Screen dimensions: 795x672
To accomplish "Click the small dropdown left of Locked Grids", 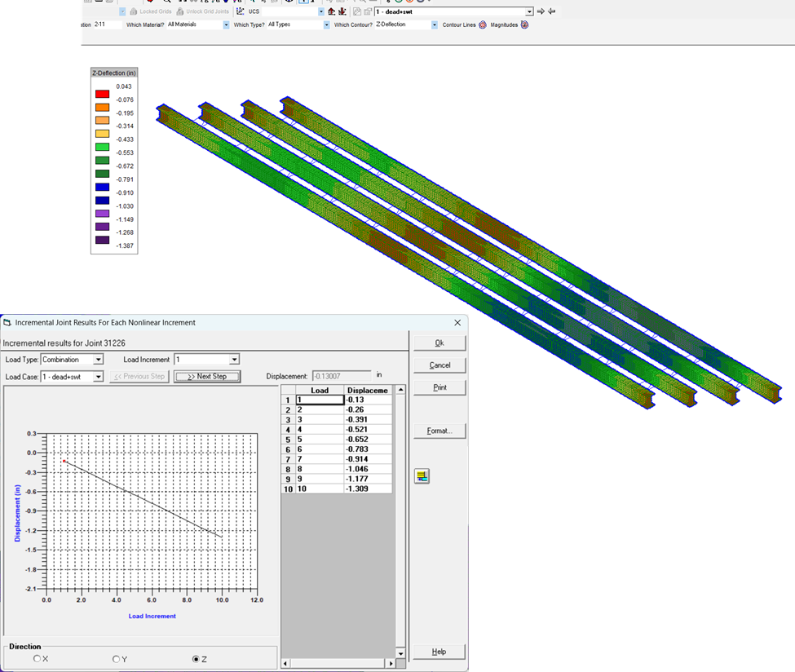I will [122, 11].
